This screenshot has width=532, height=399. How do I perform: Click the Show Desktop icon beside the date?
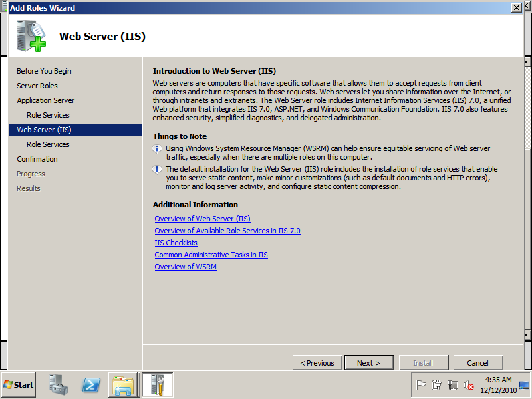coord(524,385)
